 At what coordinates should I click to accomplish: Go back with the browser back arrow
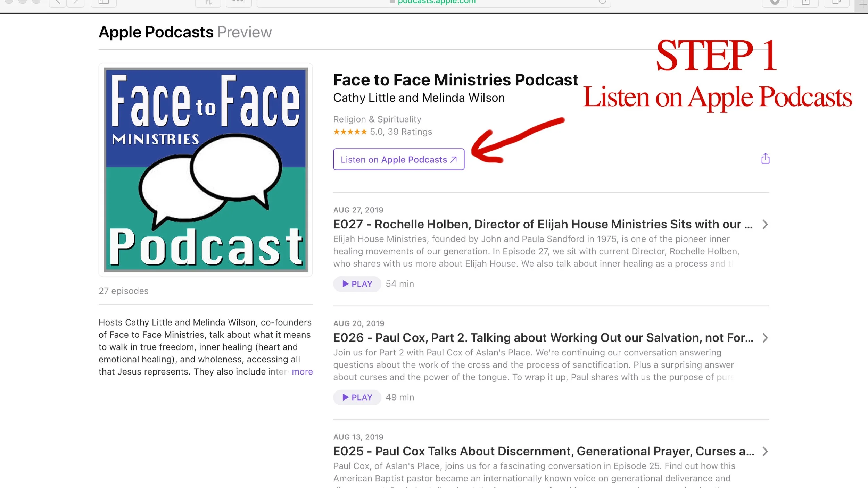57,3
